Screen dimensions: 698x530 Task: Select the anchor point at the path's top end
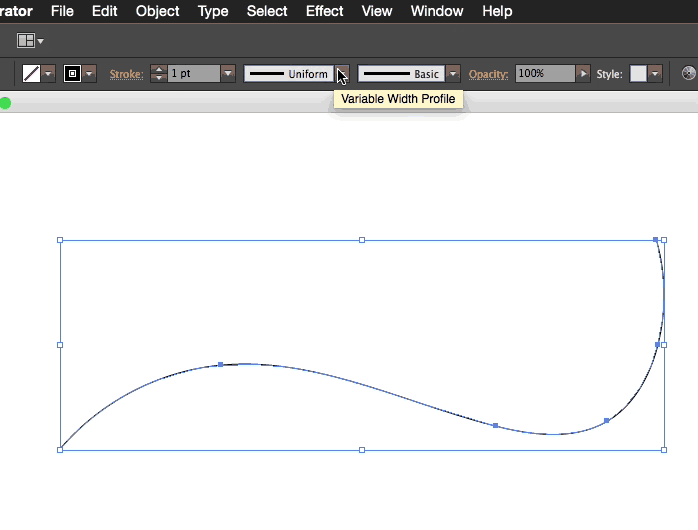pyautogui.click(x=655, y=240)
